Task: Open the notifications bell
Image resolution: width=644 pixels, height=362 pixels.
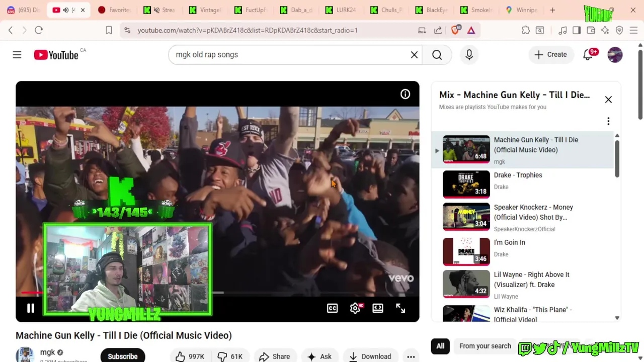Action: click(x=588, y=55)
